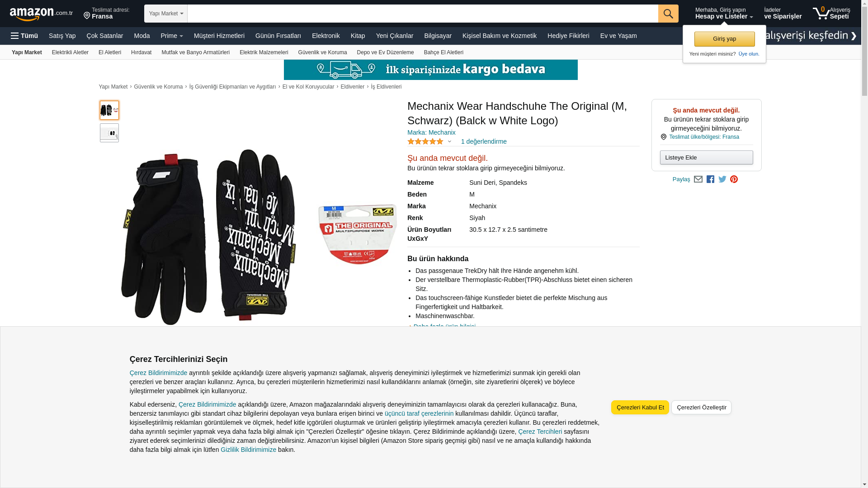Expand the Prime menu dropdown
The height and width of the screenshot is (488, 868).
point(172,36)
